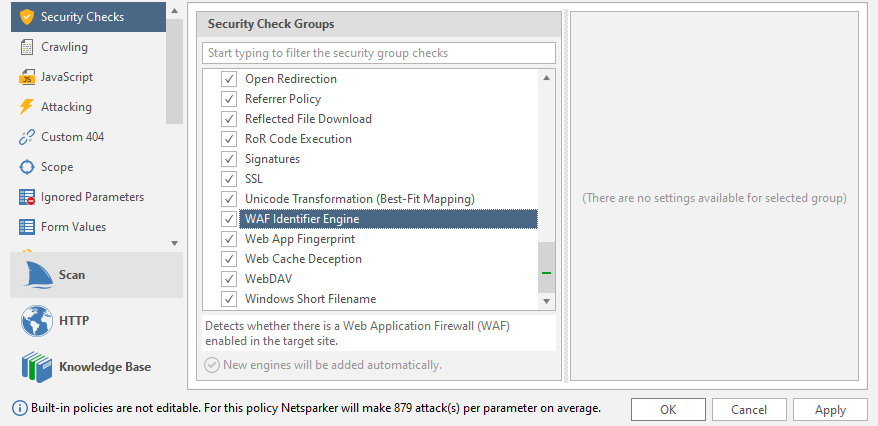Open the Security Checks settings page
The width and height of the screenshot is (878, 426).
pos(88,17)
